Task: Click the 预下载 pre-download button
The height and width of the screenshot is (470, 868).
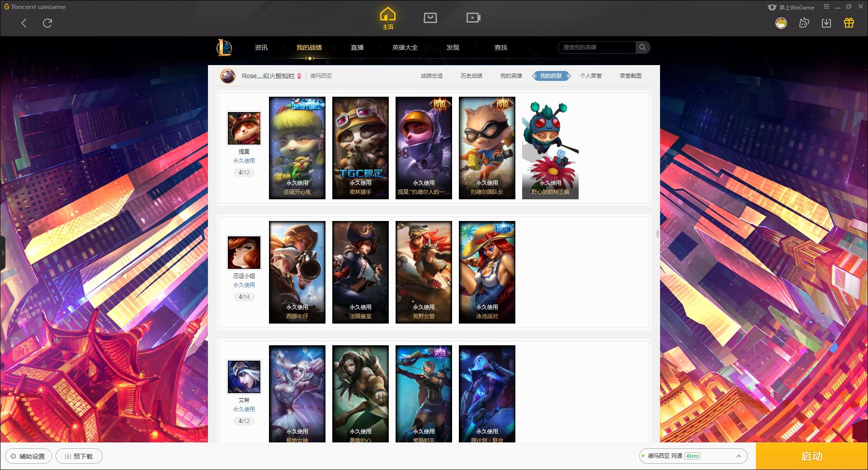Action: [79, 456]
